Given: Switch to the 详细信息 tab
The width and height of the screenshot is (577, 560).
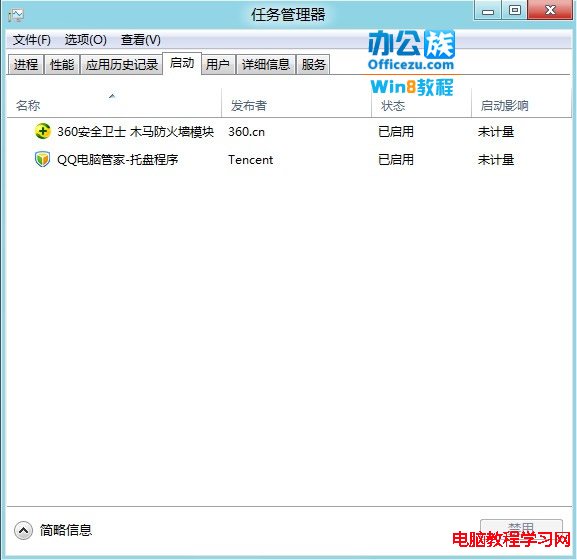Looking at the screenshot, I should tap(266, 65).
